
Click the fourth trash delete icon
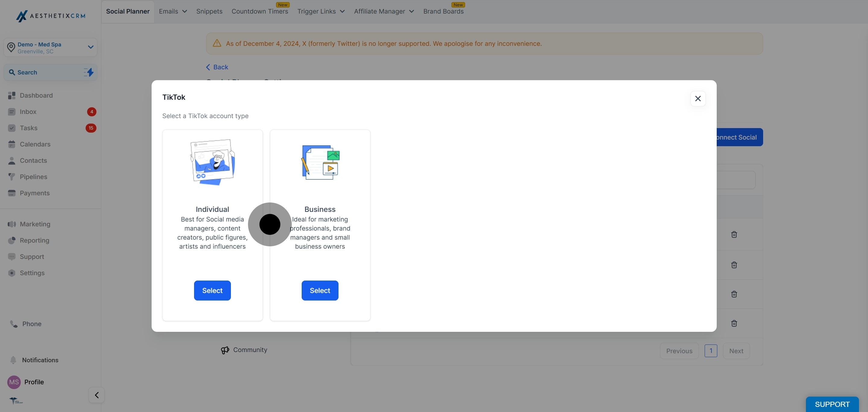[734, 323]
